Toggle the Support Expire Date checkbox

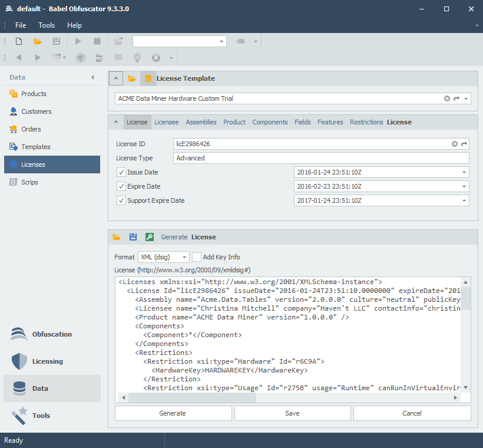pyautogui.click(x=121, y=200)
